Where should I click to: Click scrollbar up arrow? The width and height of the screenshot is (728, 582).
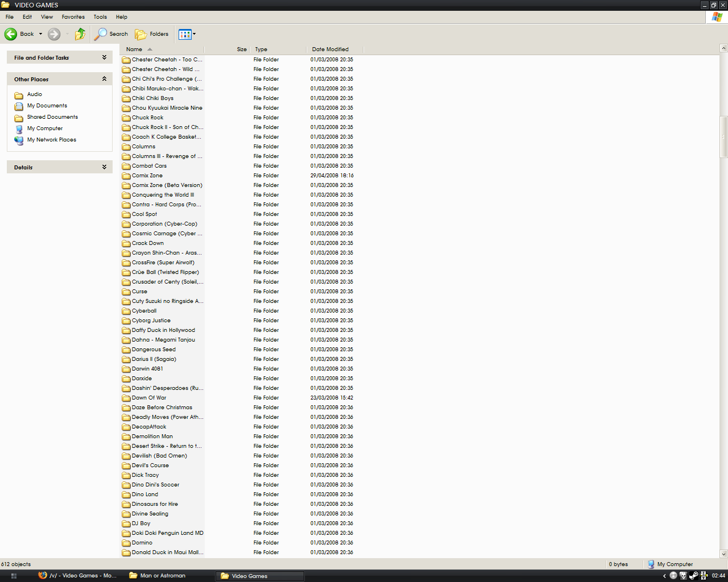[723, 48]
